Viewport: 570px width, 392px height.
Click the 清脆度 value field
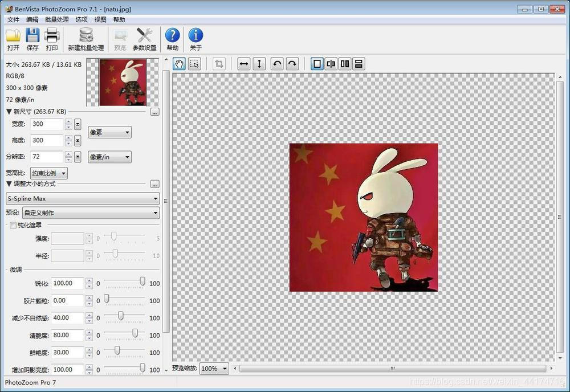tap(68, 336)
